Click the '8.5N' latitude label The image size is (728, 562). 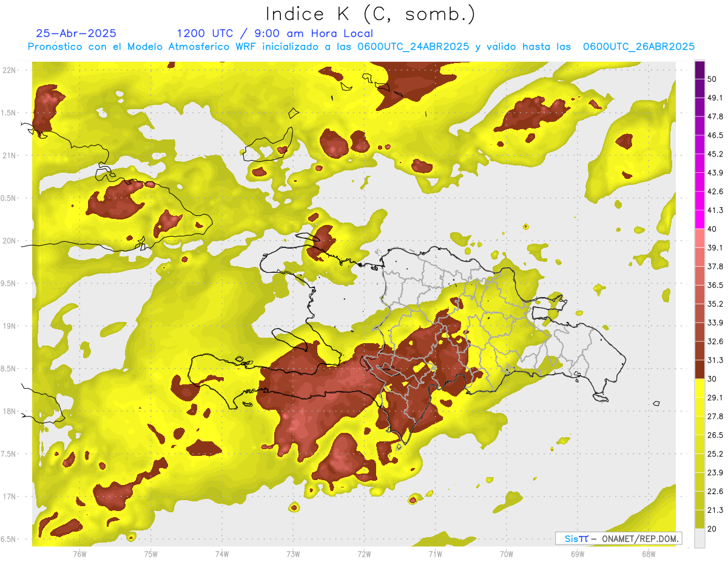(8, 369)
